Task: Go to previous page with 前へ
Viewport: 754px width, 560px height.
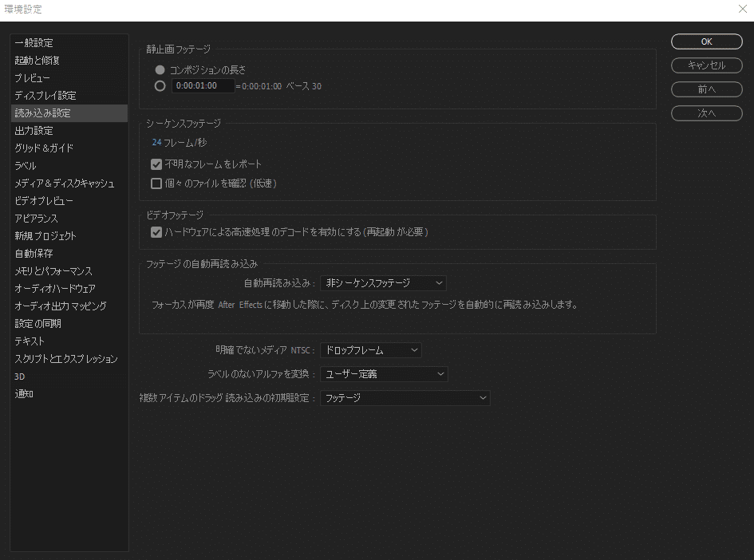Action: 706,89
